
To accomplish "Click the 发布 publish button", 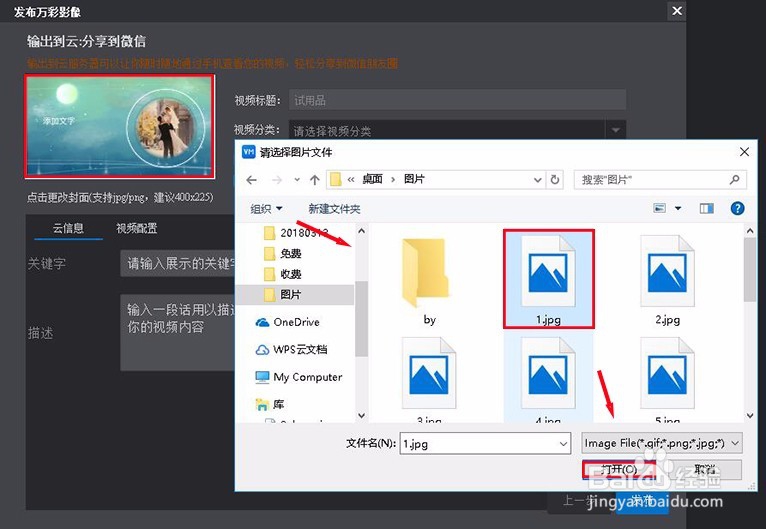I will (641, 500).
